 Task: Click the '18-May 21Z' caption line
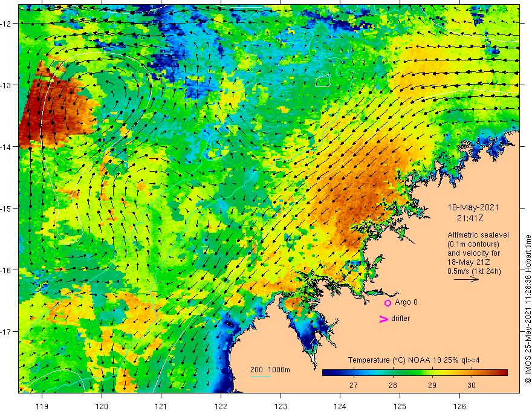click(x=469, y=262)
